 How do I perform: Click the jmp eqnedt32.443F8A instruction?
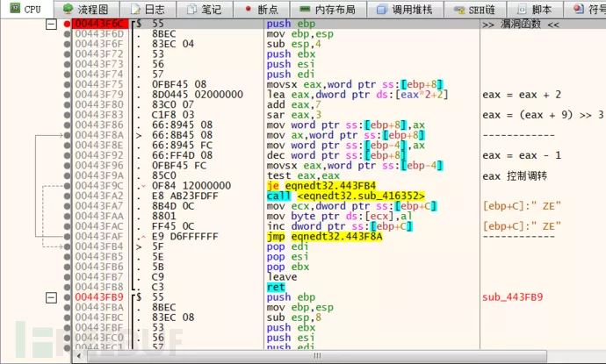click(x=324, y=236)
